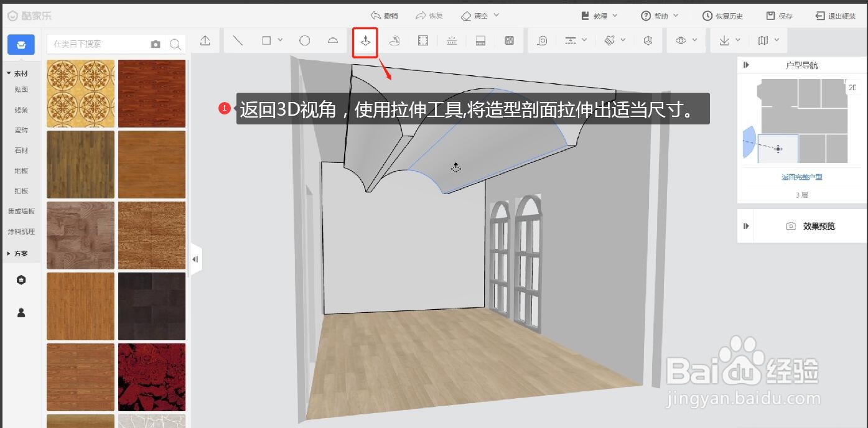868x428 pixels.
Task: Open the 教程 tutorial menu
Action: pos(599,16)
